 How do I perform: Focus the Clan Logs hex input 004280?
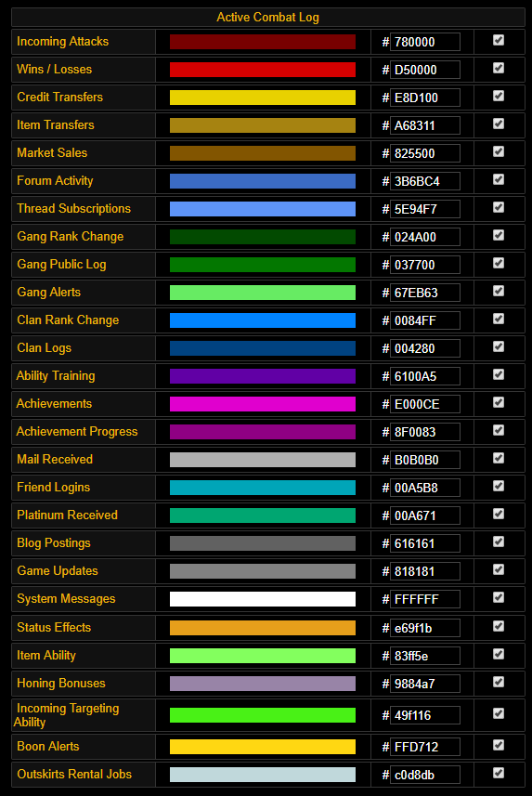pos(425,348)
